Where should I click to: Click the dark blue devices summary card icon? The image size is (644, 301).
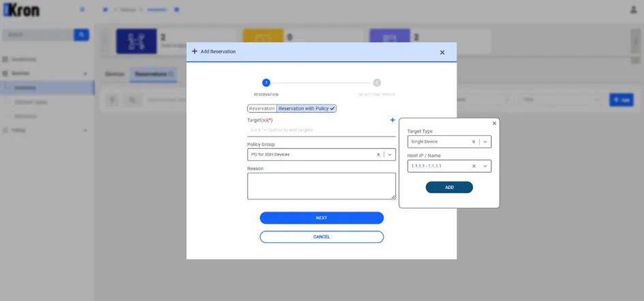(136, 41)
